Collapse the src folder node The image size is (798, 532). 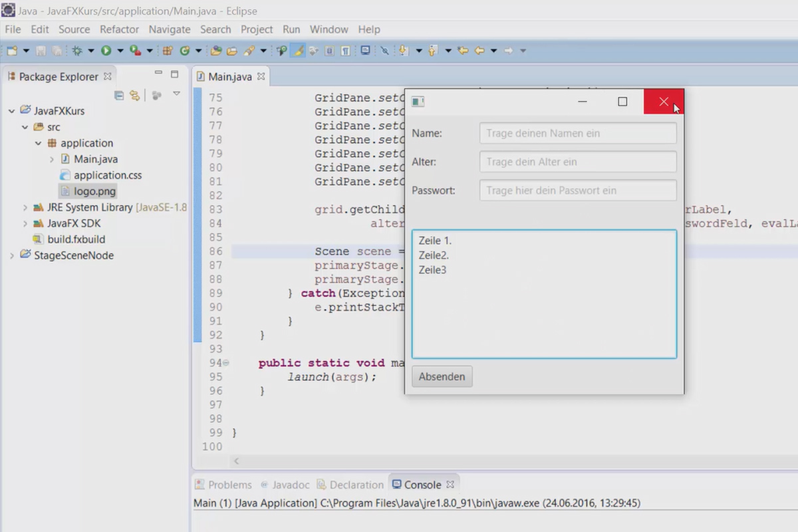point(25,127)
